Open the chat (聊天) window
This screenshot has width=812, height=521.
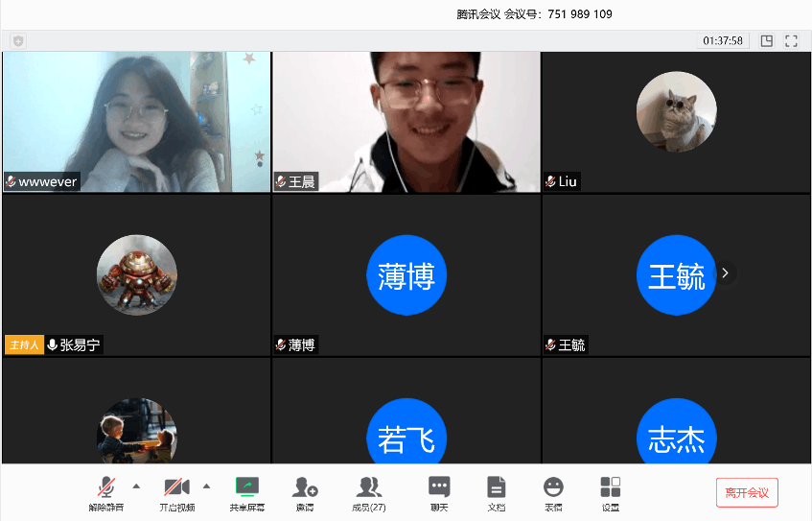439,492
